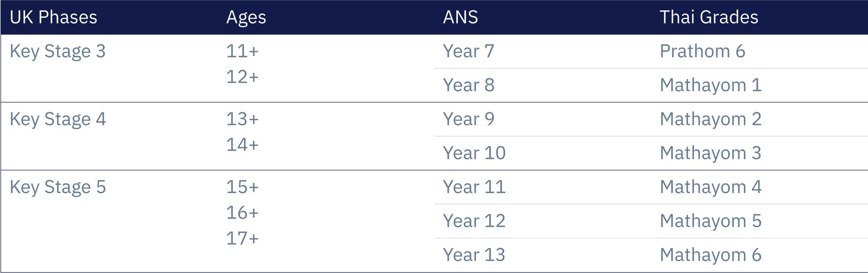Click the ANS column header
Viewport: 868px width, 273px height.
[x=460, y=17]
